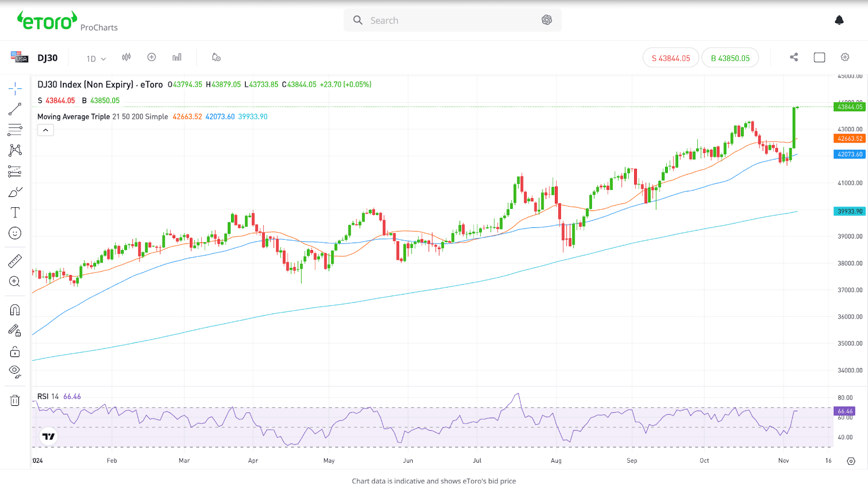Click the Sell 43844.05 button

pyautogui.click(x=671, y=58)
